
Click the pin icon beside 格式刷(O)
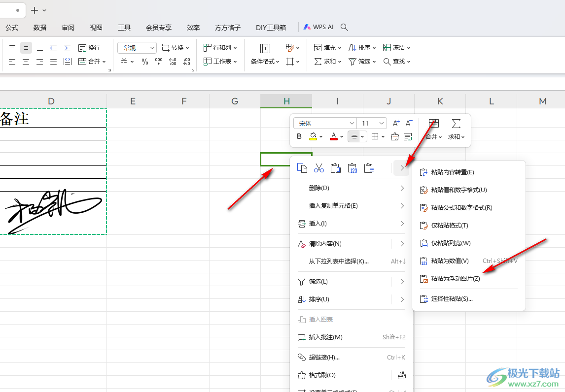click(401, 375)
